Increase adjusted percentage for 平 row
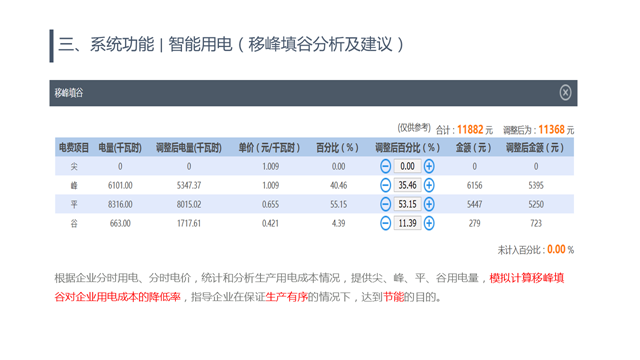The height and width of the screenshot is (360, 640). (429, 204)
